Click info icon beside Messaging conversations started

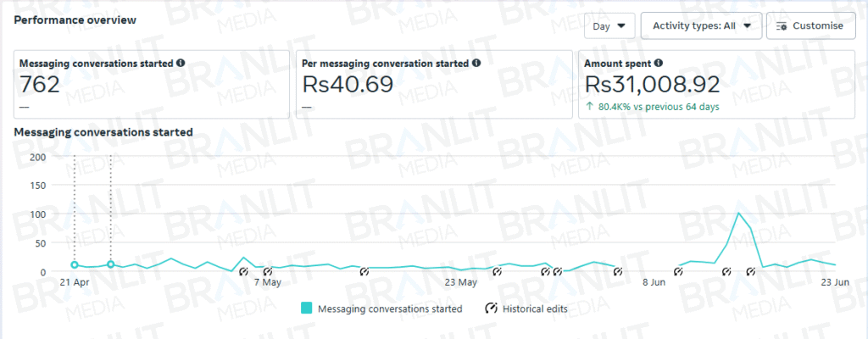pos(181,63)
